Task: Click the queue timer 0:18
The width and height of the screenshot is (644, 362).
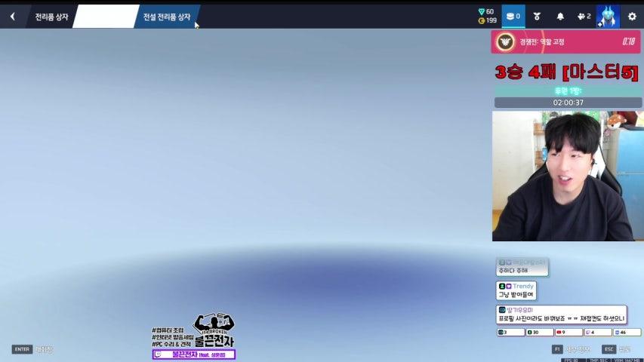Action: [628, 41]
